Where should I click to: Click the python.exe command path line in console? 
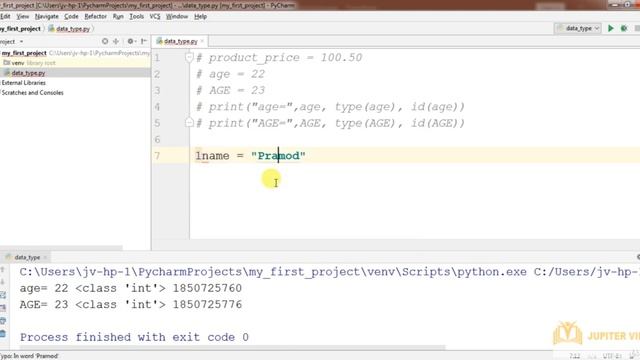329,272
